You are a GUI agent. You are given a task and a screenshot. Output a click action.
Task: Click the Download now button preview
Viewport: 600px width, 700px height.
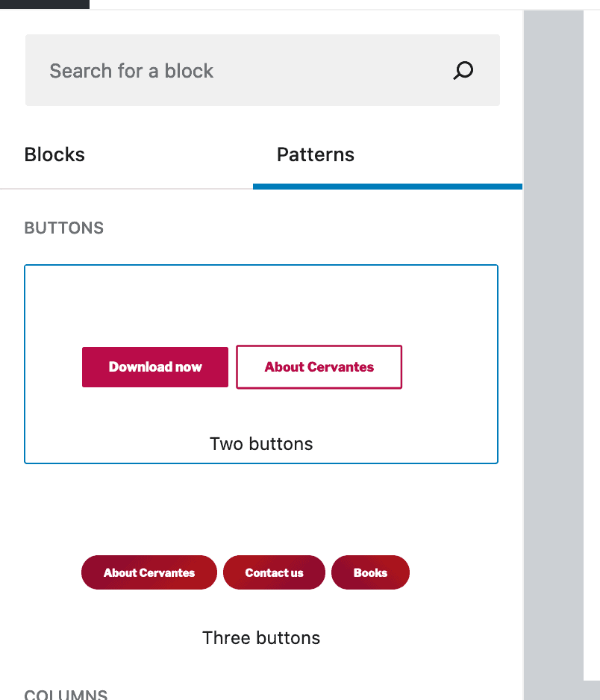(x=155, y=367)
